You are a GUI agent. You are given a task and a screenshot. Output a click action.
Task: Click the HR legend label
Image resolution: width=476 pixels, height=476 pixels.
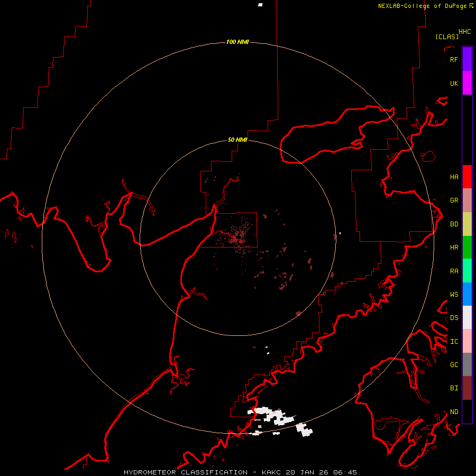click(x=454, y=248)
